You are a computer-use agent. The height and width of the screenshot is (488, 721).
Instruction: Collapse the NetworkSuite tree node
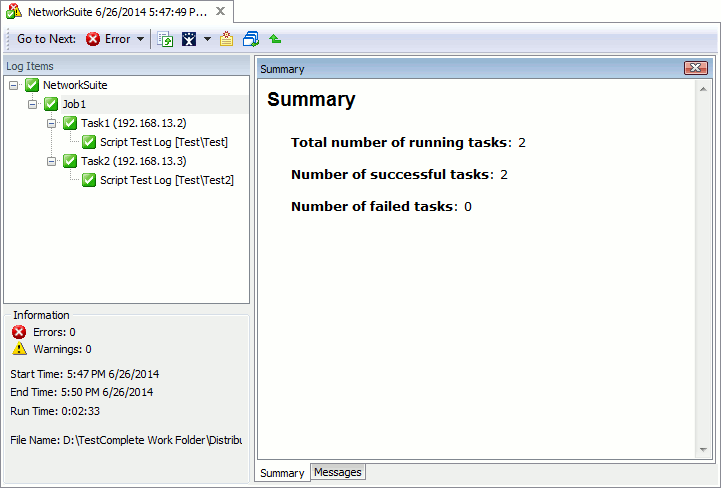(x=14, y=85)
